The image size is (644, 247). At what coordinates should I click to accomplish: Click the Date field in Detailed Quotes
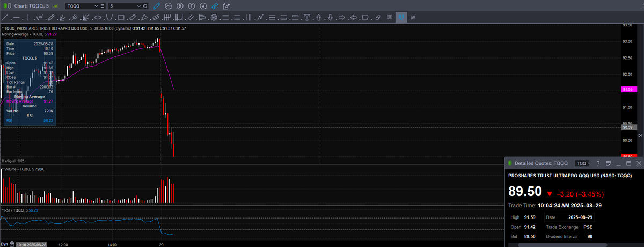[569, 217]
